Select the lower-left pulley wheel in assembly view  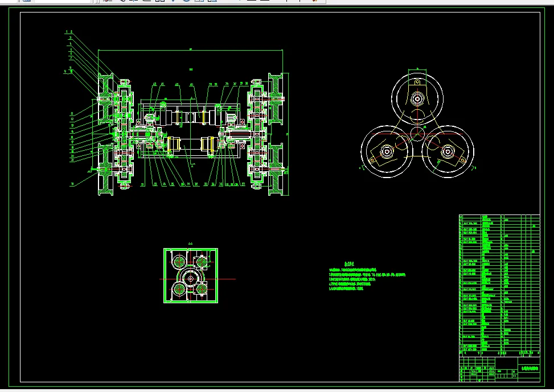coord(105,169)
